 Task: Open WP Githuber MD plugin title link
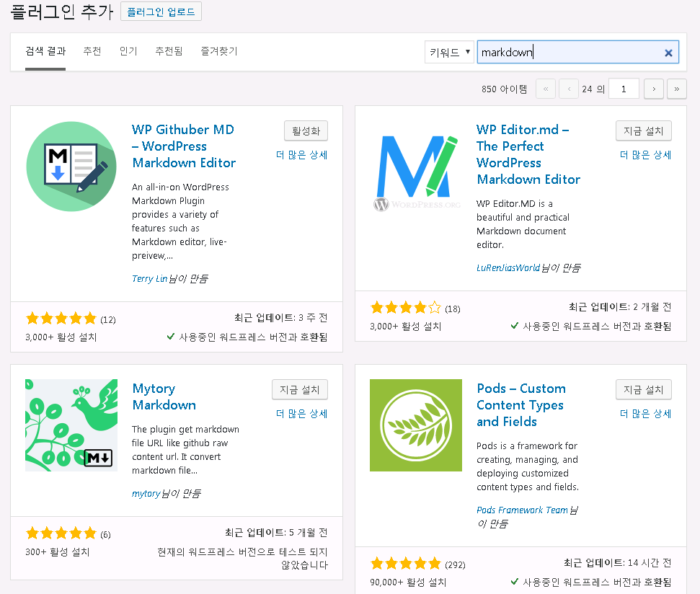coord(184,146)
